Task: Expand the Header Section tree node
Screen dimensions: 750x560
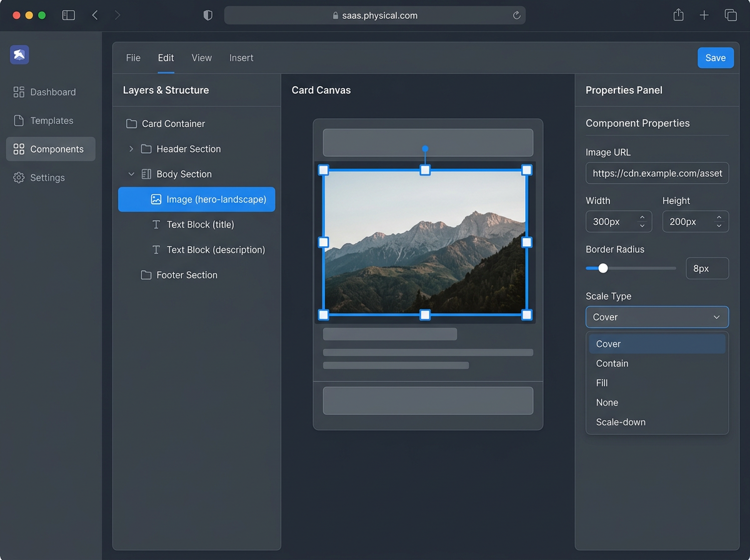Action: point(131,149)
